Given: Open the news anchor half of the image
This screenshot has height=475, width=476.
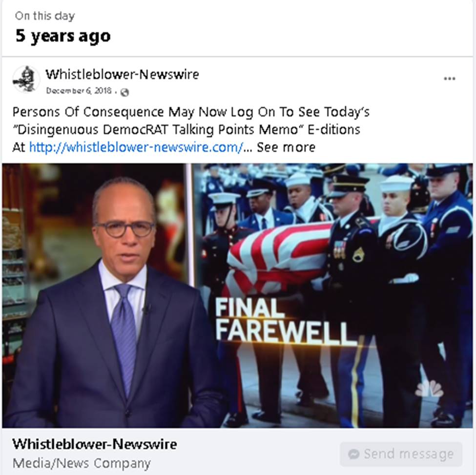Looking at the screenshot, I should [97, 296].
